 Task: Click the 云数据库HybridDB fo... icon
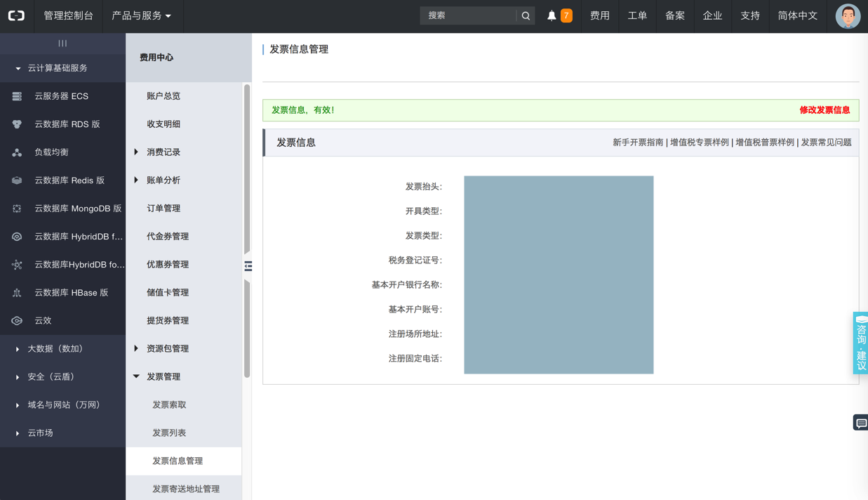tap(17, 265)
